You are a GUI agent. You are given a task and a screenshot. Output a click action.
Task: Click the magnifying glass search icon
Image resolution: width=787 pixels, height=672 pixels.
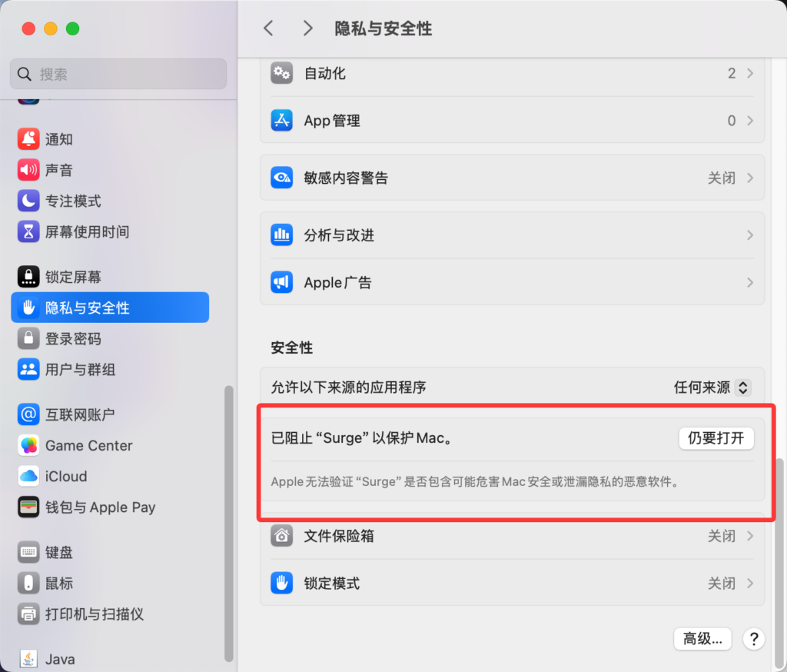click(24, 75)
